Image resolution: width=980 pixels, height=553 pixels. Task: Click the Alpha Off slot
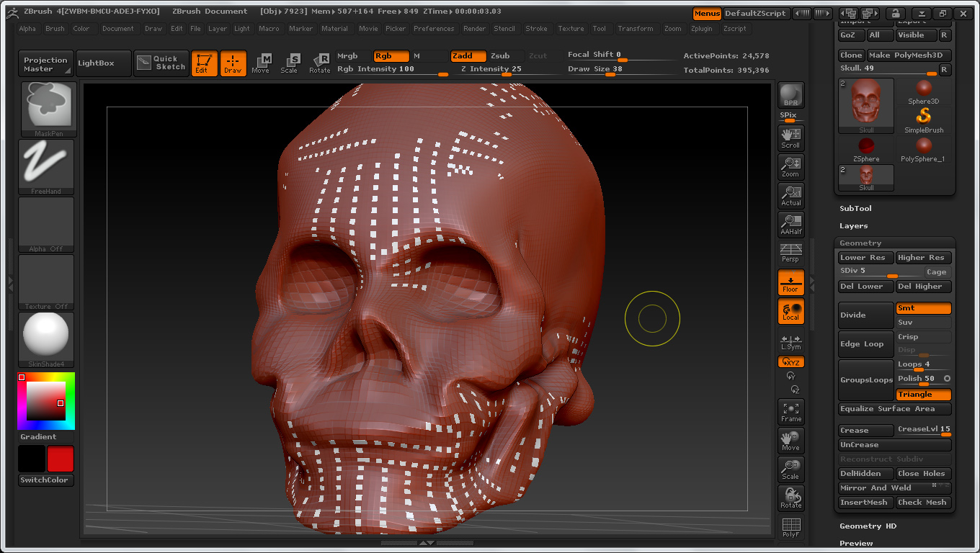tap(46, 224)
